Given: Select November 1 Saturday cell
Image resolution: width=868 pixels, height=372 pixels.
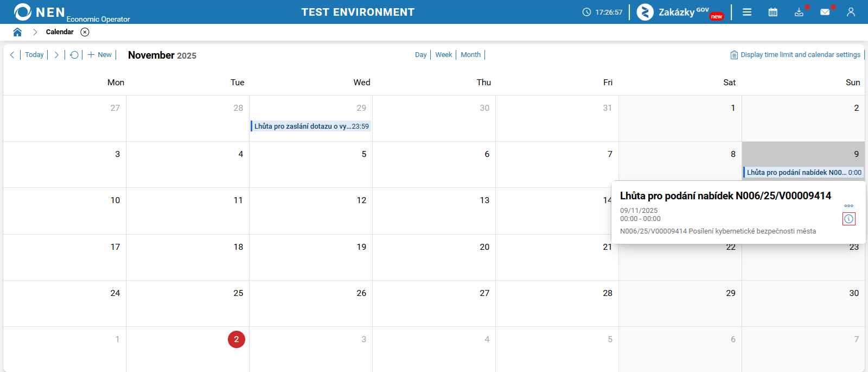Looking at the screenshot, I should click(680, 118).
